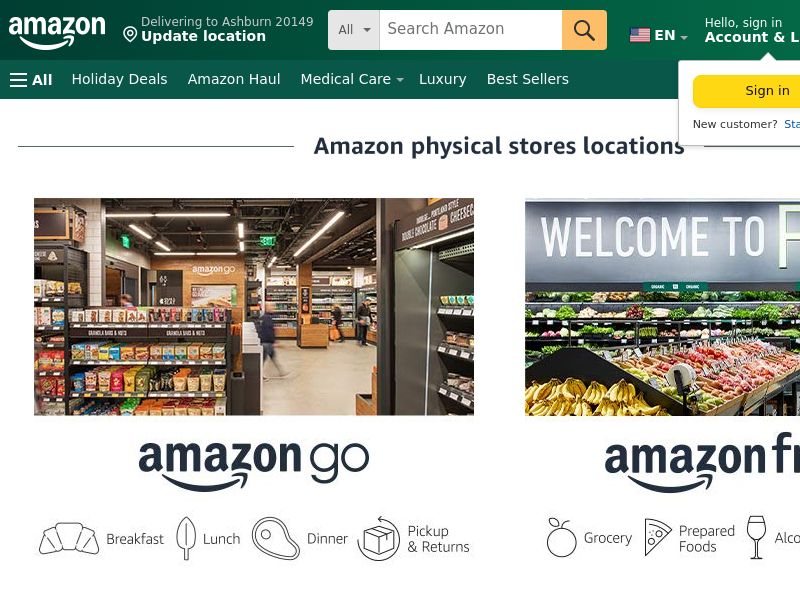This screenshot has height=600, width=800.
Task: Click the Amazon logo in header
Action: coord(57,32)
